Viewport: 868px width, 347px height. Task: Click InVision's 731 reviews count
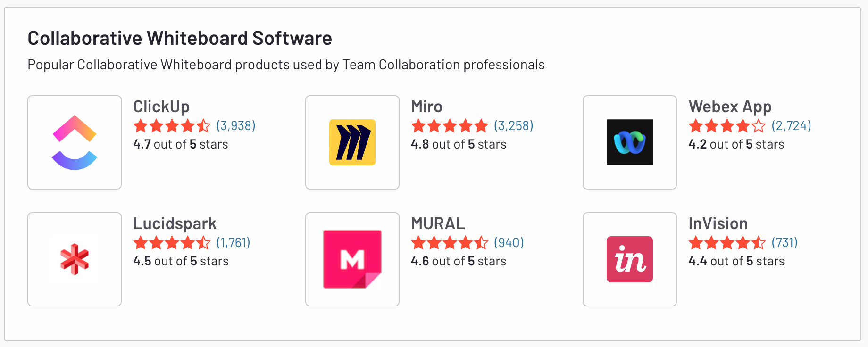(785, 243)
